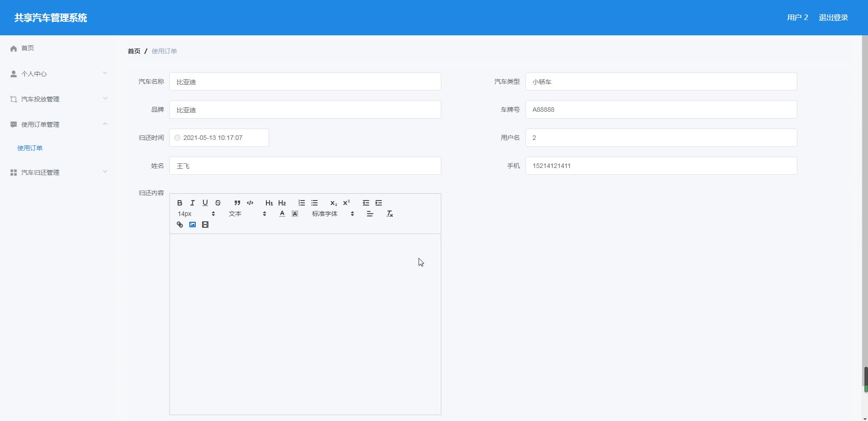Collapse the 使用订单管理 sidebar menu

point(59,124)
